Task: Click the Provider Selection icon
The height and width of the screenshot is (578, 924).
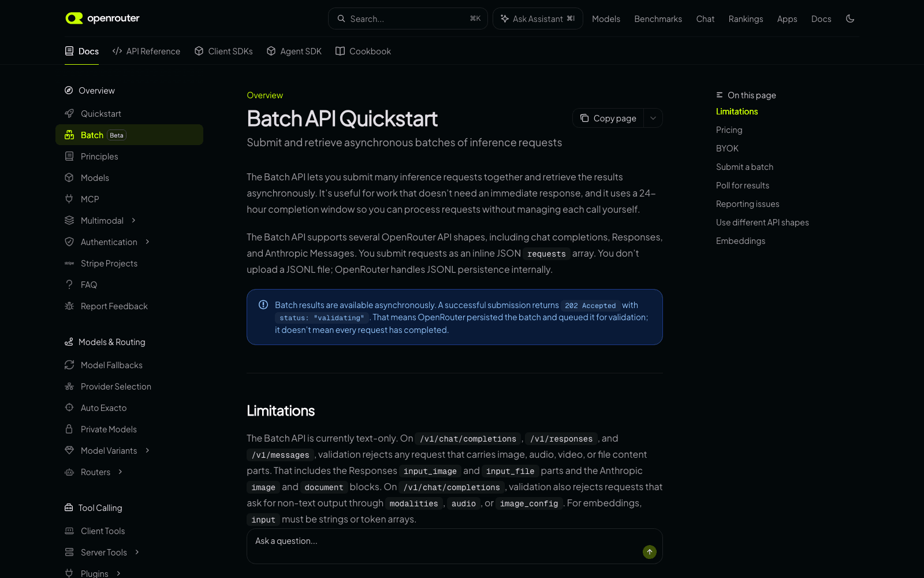Action: [x=69, y=386]
